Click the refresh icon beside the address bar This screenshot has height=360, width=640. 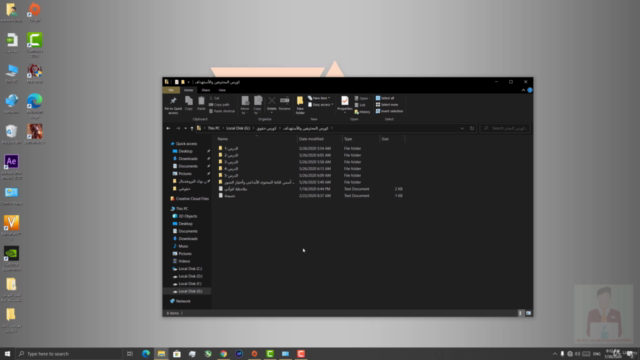[x=472, y=128]
